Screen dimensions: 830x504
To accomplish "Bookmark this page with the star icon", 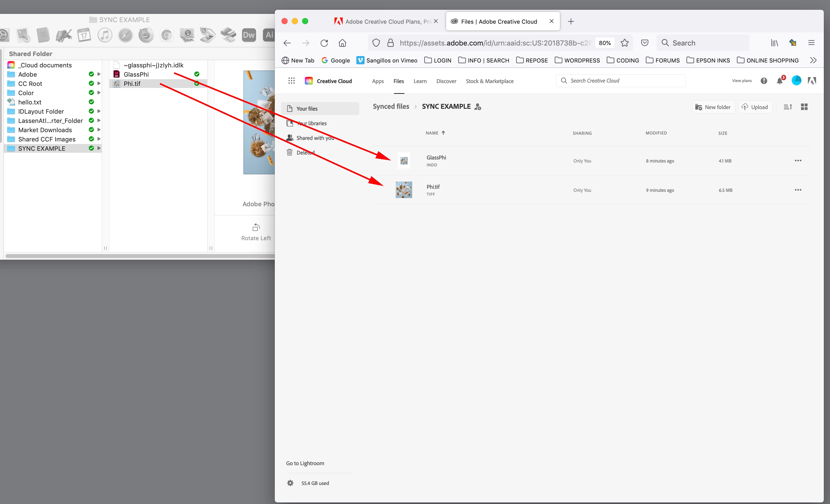I will [x=624, y=43].
